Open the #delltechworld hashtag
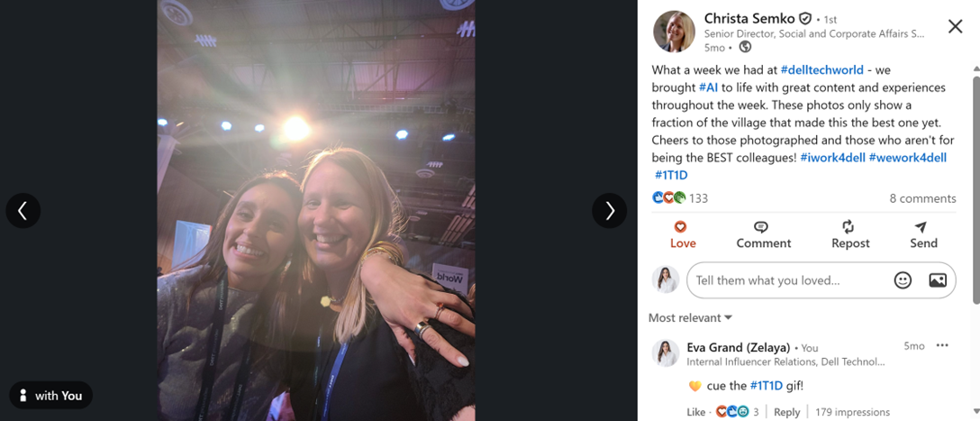 (822, 69)
